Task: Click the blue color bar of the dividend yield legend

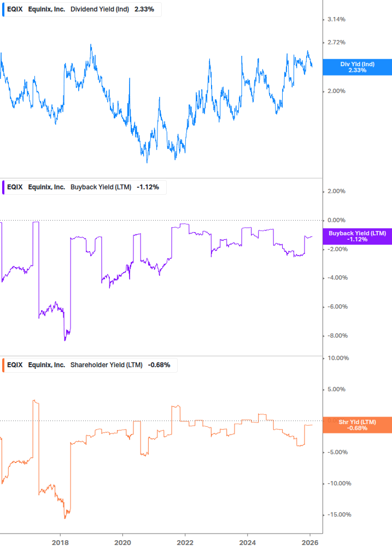Action: (3, 9)
